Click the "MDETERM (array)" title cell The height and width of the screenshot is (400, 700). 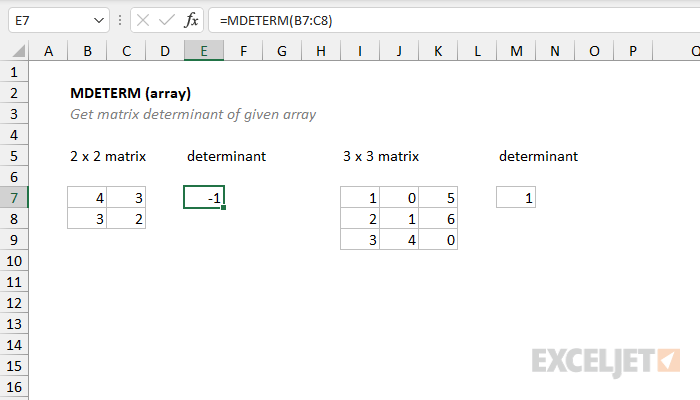[x=130, y=93]
